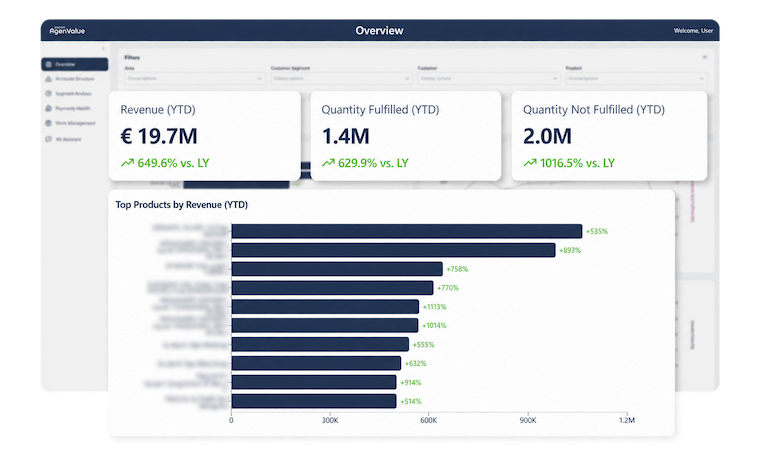The height and width of the screenshot is (456, 760).
Task: Click the 1.2M axis tick label
Action: click(627, 420)
